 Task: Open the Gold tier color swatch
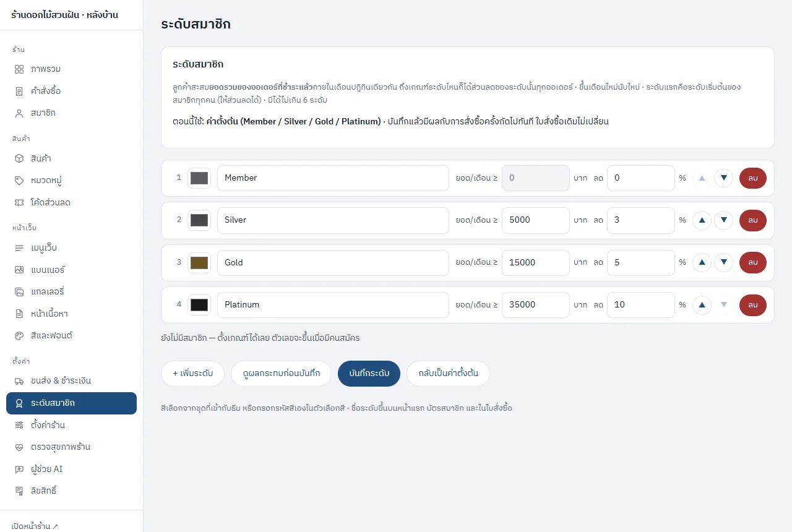click(199, 262)
